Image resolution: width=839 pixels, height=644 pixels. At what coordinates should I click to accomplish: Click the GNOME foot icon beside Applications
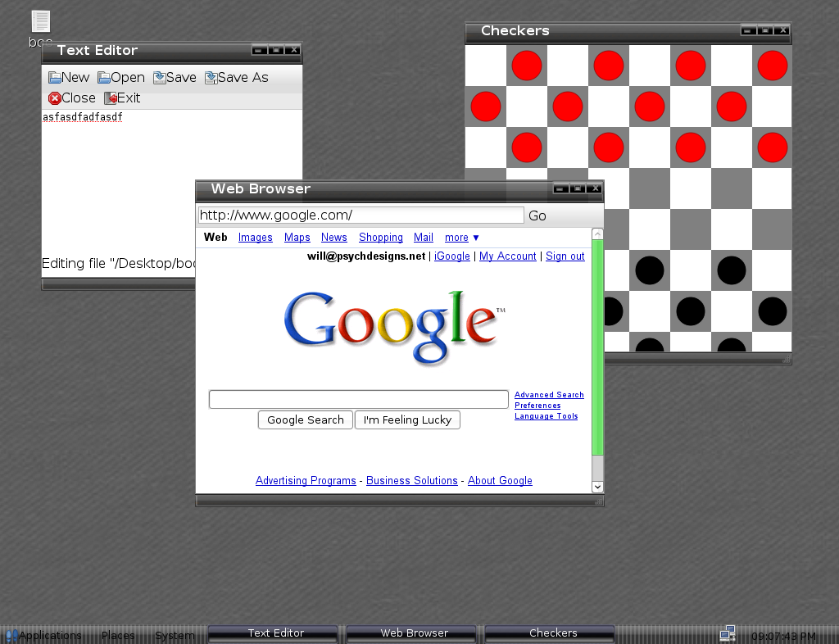coord(11,636)
